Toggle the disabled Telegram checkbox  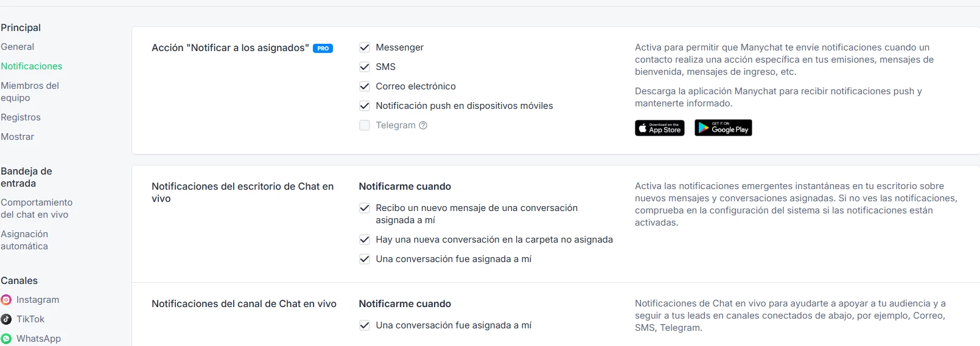[x=365, y=125]
